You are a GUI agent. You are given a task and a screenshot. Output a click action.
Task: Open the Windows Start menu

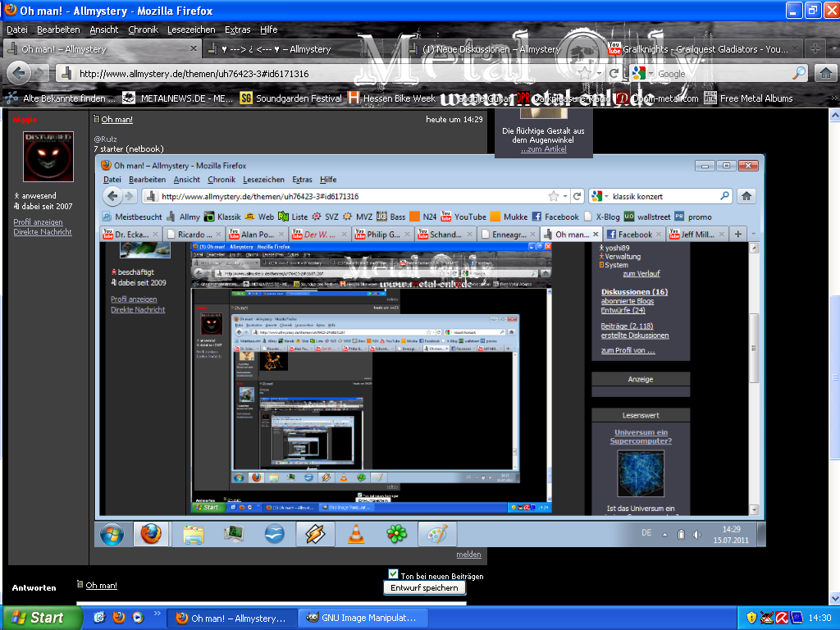[x=43, y=618]
